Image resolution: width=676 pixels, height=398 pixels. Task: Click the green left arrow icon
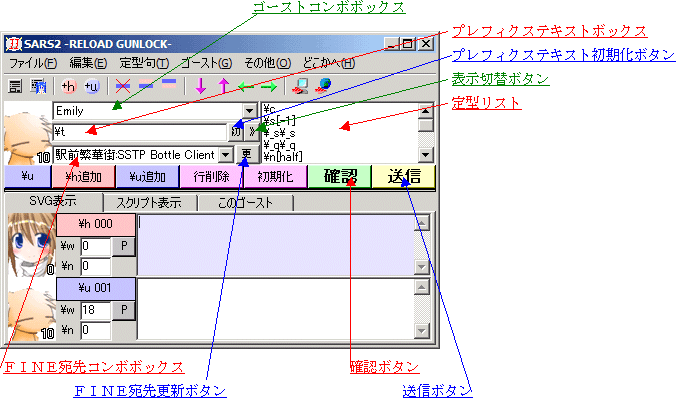[x=246, y=87]
